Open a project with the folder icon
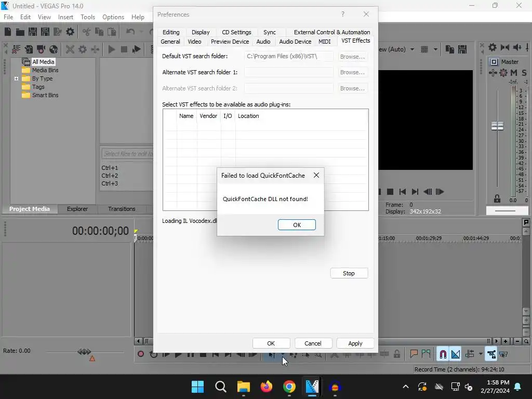This screenshot has height=399, width=532. coord(20,32)
